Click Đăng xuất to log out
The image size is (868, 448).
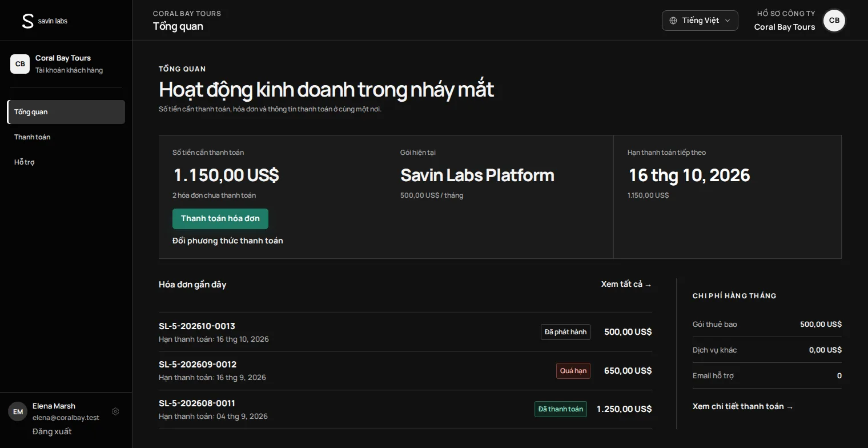[52, 431]
